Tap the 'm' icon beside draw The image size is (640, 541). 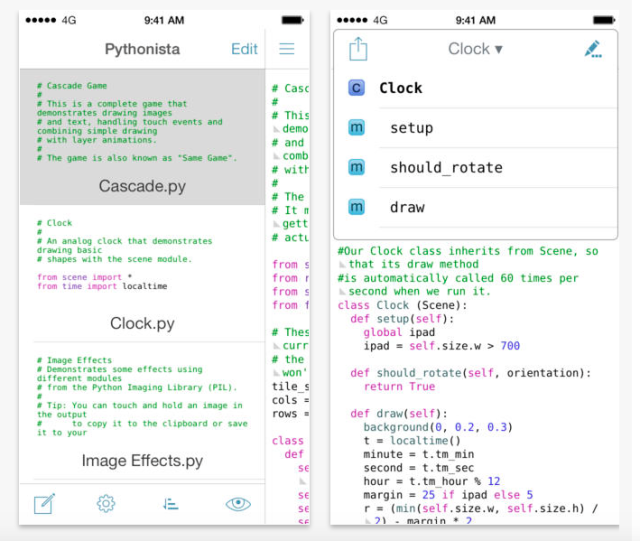356,207
